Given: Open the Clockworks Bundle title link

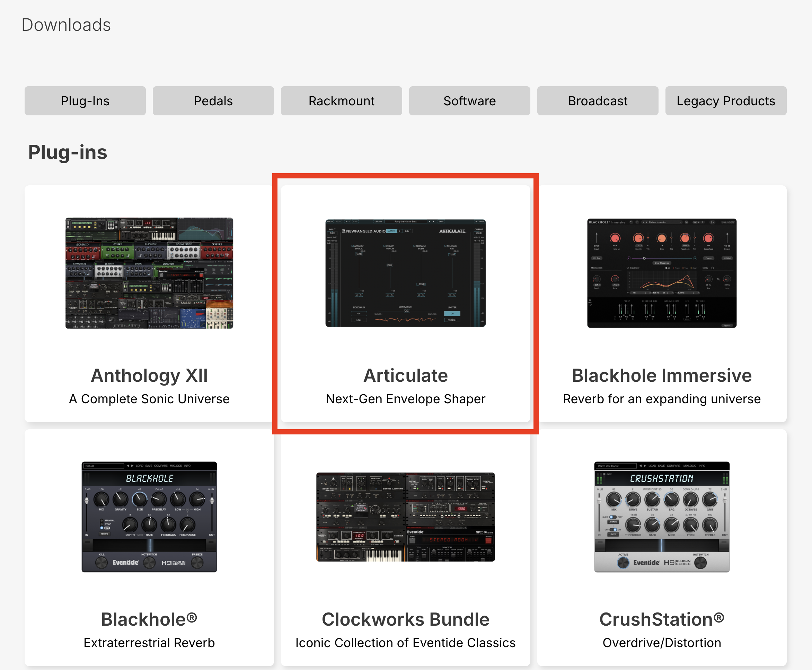Looking at the screenshot, I should pyautogui.click(x=405, y=619).
